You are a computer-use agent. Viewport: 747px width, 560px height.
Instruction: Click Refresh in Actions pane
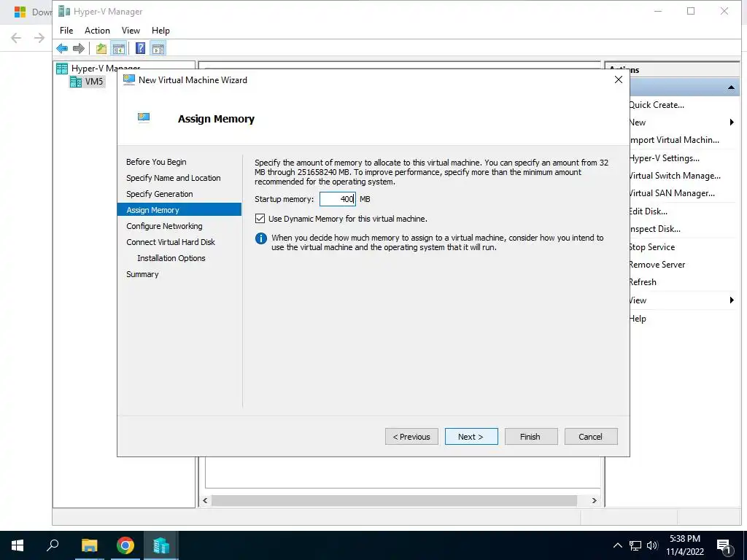pyautogui.click(x=643, y=282)
